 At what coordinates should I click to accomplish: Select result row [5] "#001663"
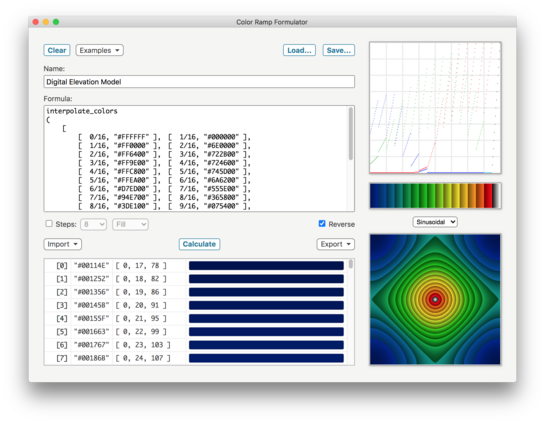point(196,332)
